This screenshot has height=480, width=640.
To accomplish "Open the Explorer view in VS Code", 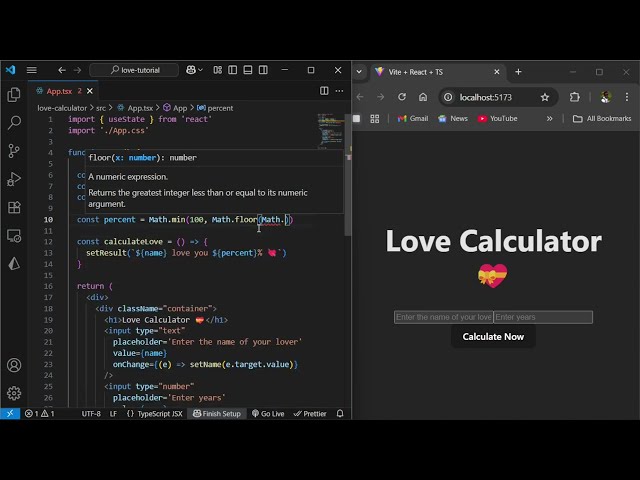I will (14, 95).
